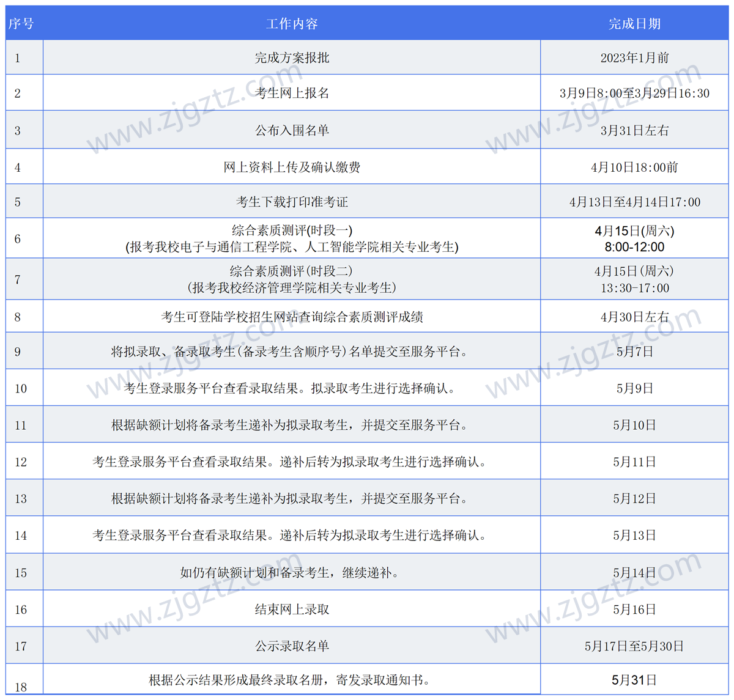Click the row 11 递补 task cell

click(292, 424)
